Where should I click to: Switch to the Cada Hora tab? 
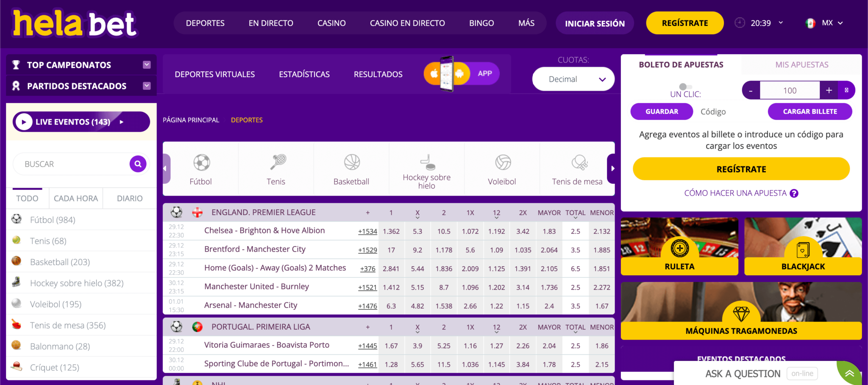click(x=76, y=198)
